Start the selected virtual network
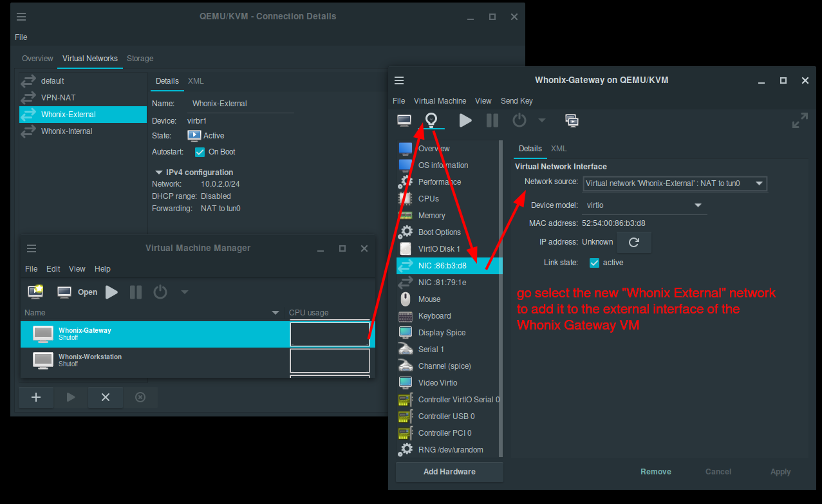The image size is (822, 504). click(x=71, y=397)
